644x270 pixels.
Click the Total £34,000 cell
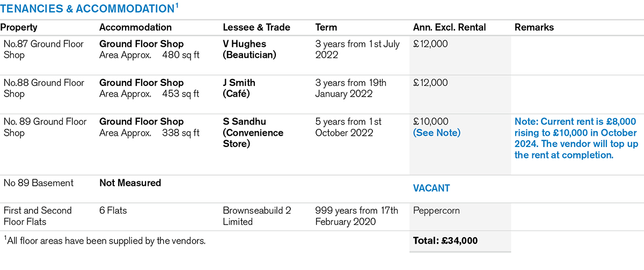click(x=445, y=241)
